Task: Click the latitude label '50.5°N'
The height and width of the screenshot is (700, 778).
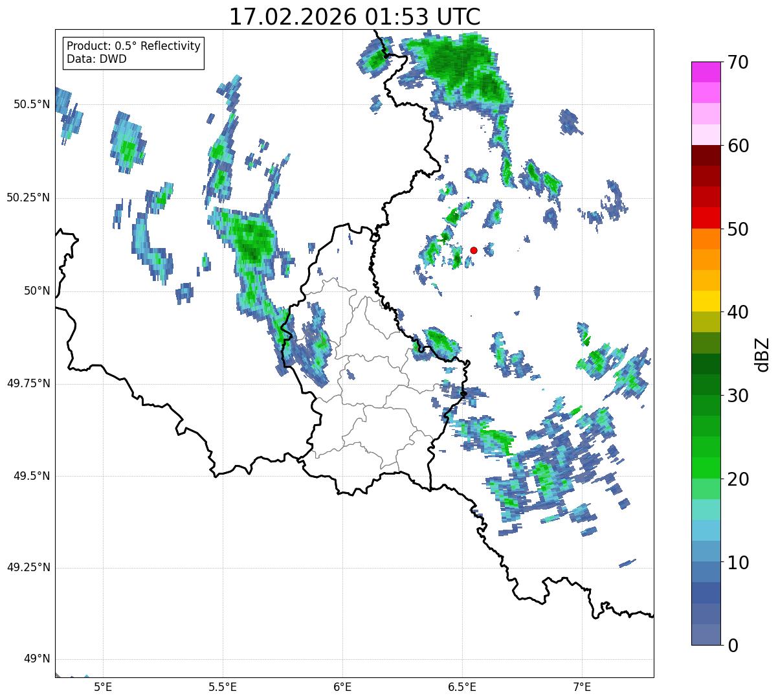Action: 32,104
